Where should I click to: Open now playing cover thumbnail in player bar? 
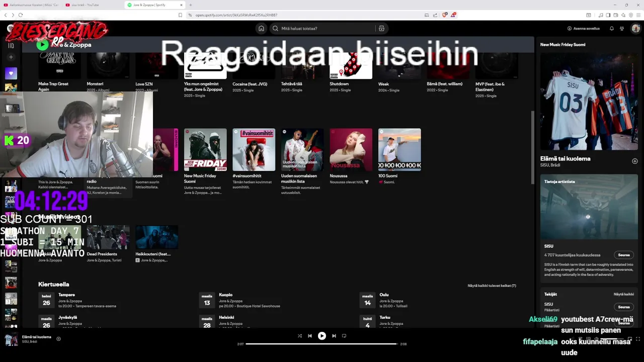pyautogui.click(x=11, y=339)
